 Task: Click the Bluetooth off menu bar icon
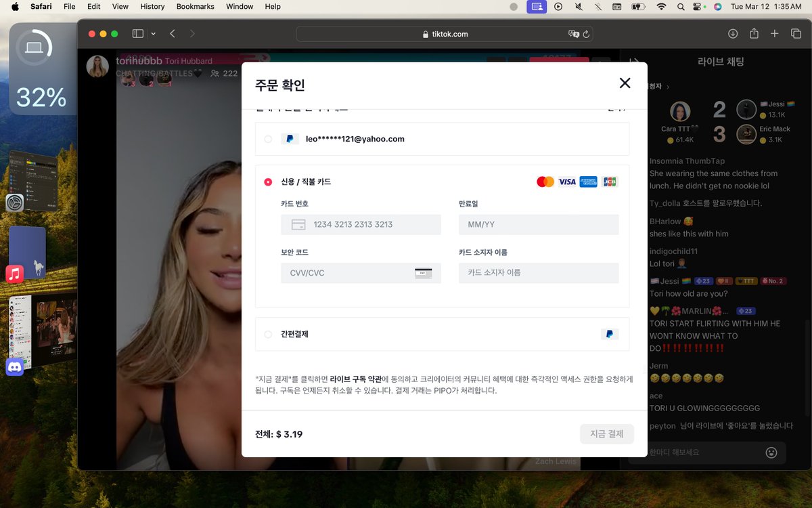(x=598, y=6)
